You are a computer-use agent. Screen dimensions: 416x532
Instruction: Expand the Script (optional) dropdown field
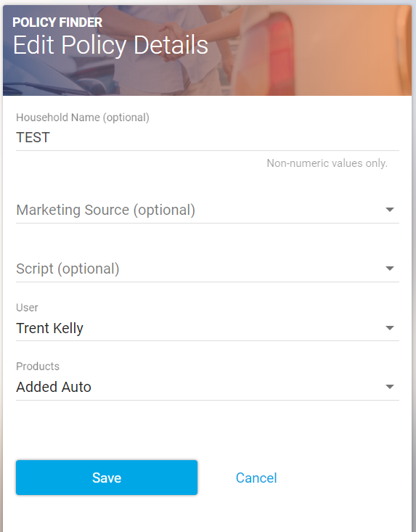pyautogui.click(x=208, y=269)
